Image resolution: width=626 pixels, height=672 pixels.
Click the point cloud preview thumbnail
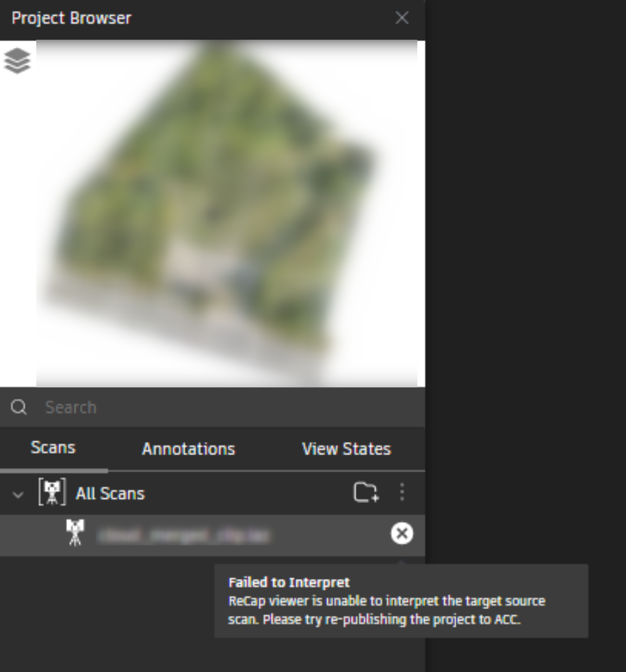226,214
